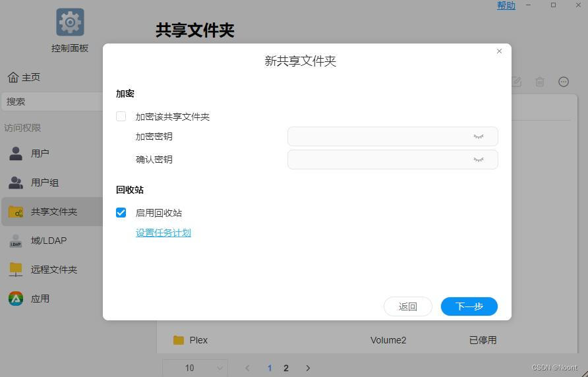Open the more options ellipsis icon

[564, 82]
